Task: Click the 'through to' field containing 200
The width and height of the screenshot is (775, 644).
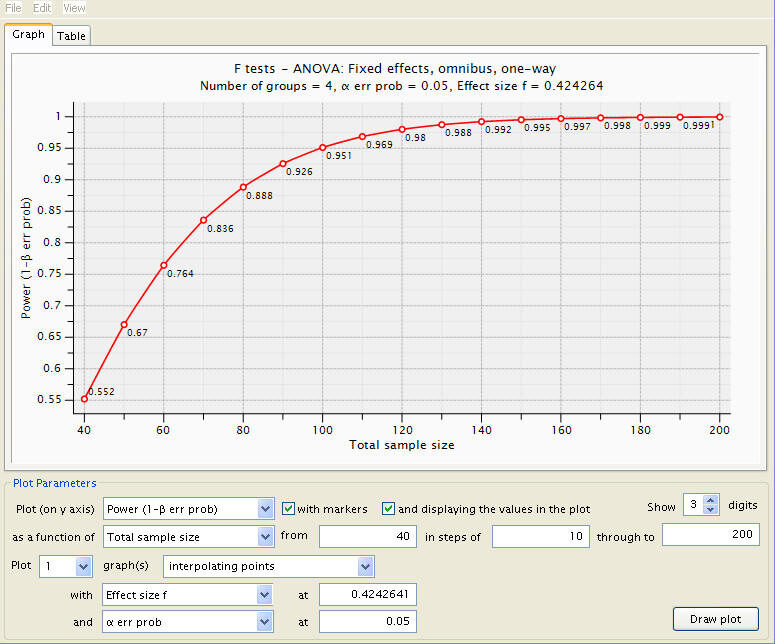Action: (711, 535)
